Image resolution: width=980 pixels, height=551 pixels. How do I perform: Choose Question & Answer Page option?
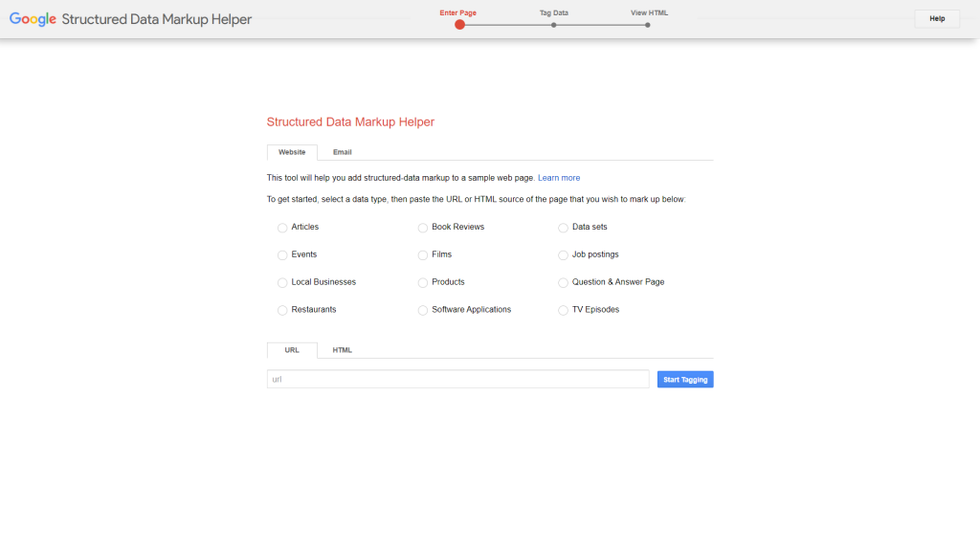563,283
